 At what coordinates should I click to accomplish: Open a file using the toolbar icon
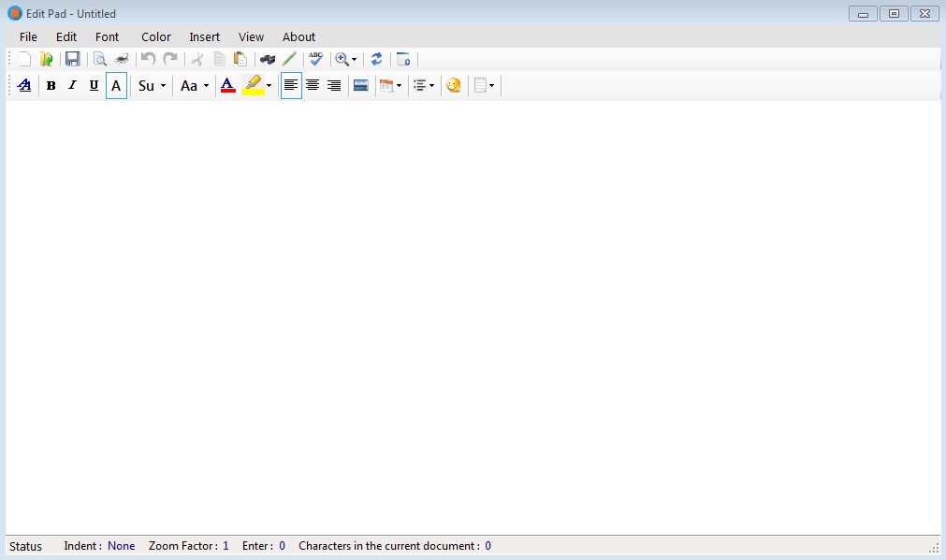46,58
